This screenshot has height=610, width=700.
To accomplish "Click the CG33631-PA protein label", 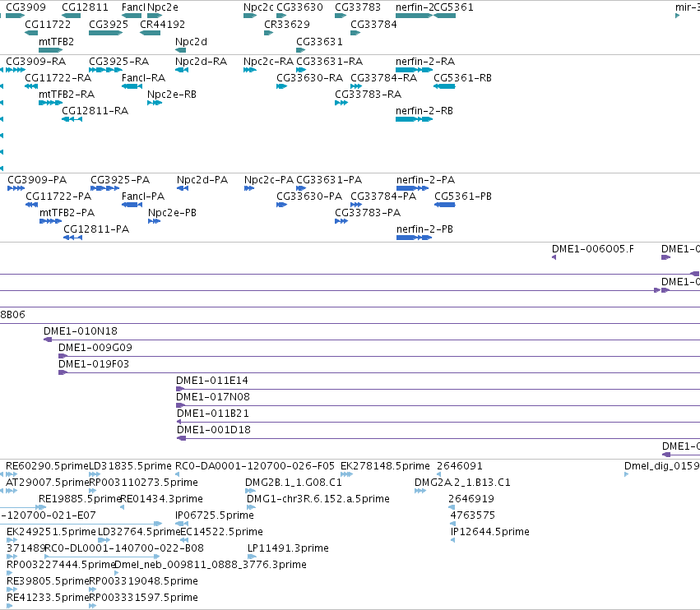I will tap(329, 180).
